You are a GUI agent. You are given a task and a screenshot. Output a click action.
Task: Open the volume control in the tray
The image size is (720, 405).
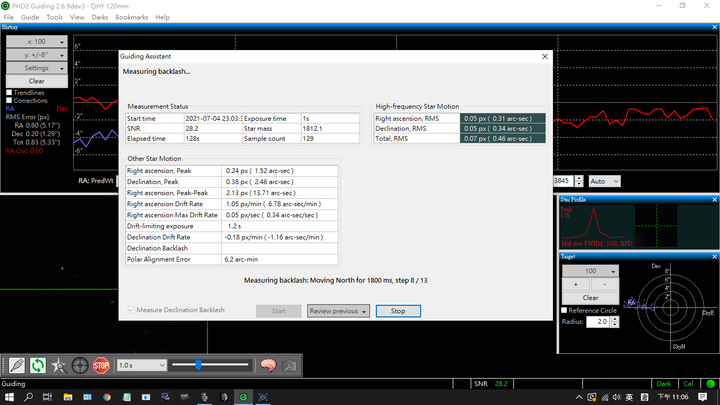coord(617,397)
